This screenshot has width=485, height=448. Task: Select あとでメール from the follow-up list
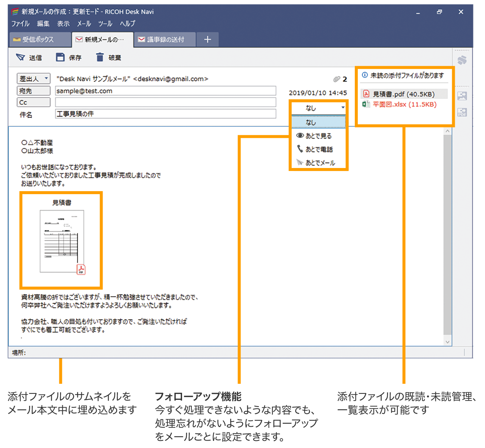click(x=320, y=162)
